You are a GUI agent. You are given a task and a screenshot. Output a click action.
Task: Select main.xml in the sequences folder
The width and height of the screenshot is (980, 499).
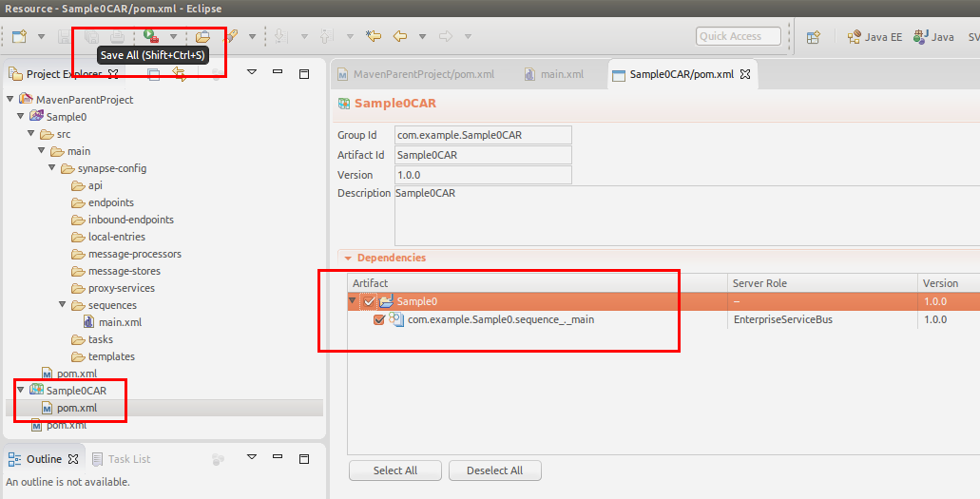(120, 322)
